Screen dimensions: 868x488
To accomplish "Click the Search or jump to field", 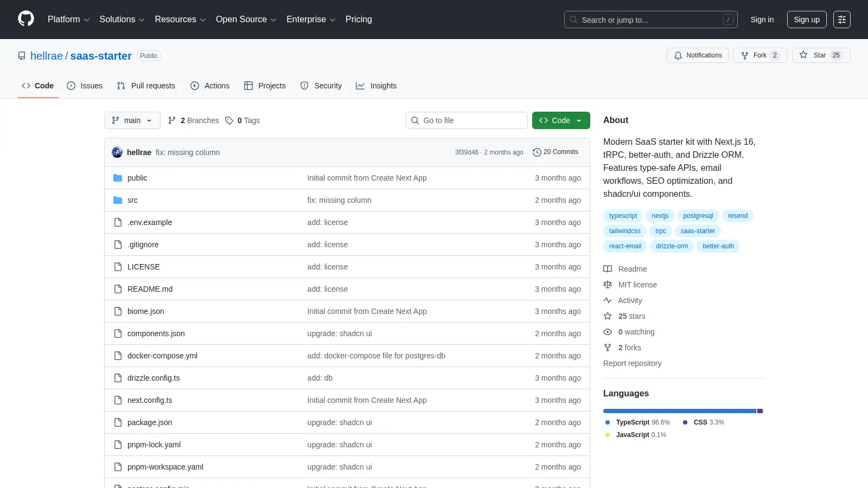I will pyautogui.click(x=651, y=20).
